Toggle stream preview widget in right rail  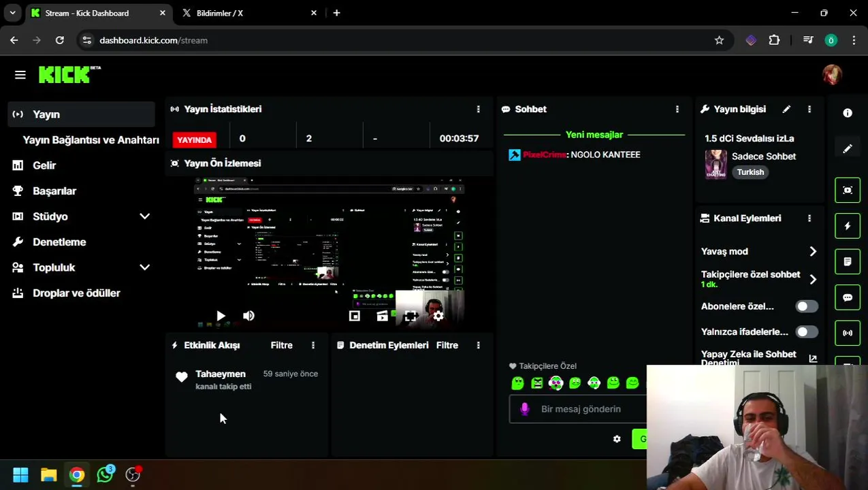pyautogui.click(x=848, y=190)
